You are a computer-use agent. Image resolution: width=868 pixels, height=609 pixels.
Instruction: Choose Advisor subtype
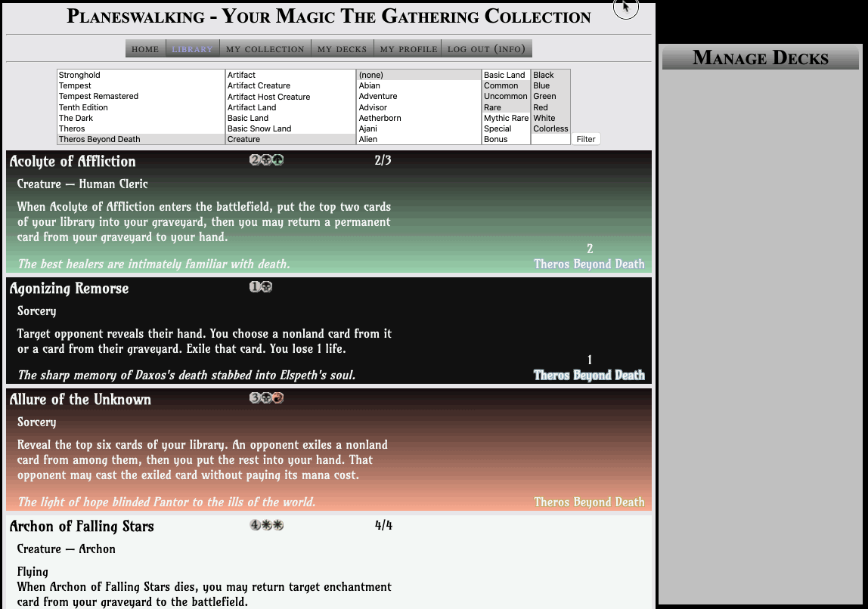419,107
